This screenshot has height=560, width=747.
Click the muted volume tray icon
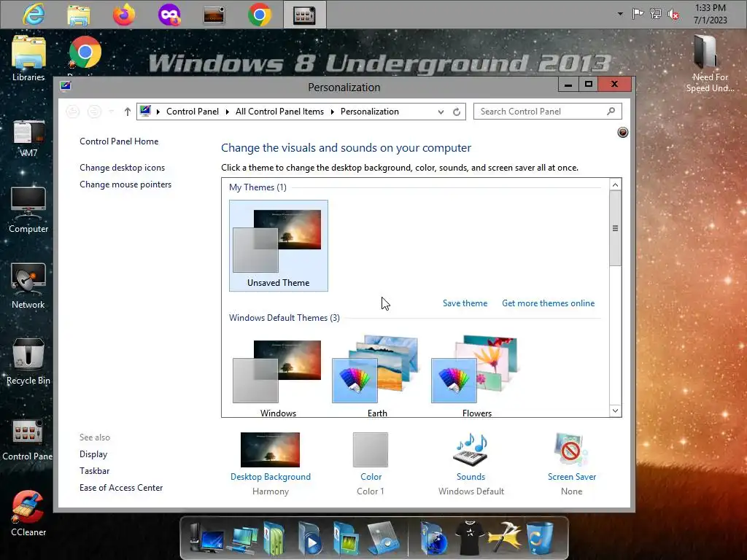673,15
